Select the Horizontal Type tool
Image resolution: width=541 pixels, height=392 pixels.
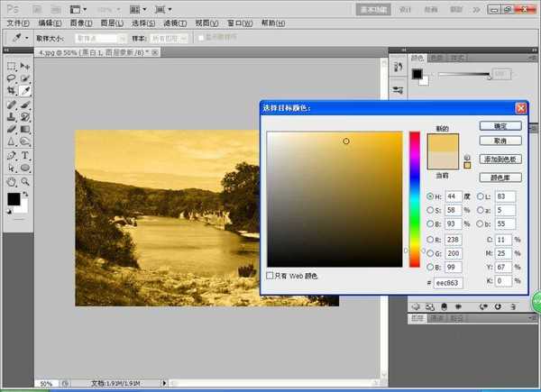pyautogui.click(x=25, y=155)
